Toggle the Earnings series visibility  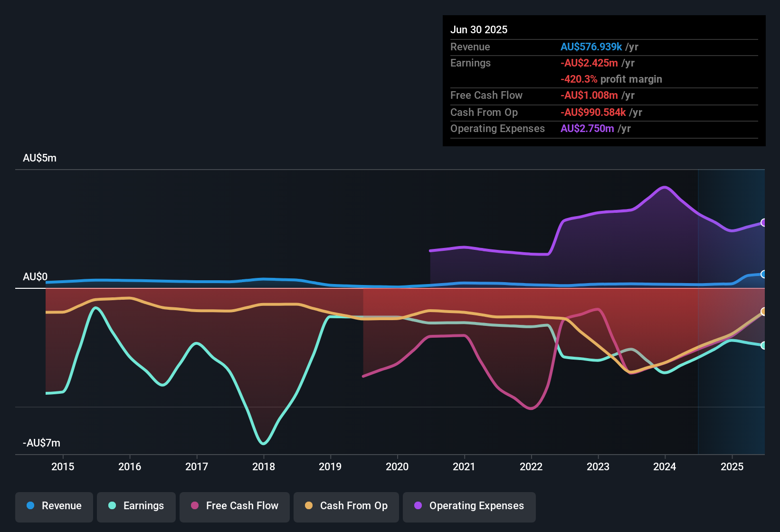tap(136, 506)
